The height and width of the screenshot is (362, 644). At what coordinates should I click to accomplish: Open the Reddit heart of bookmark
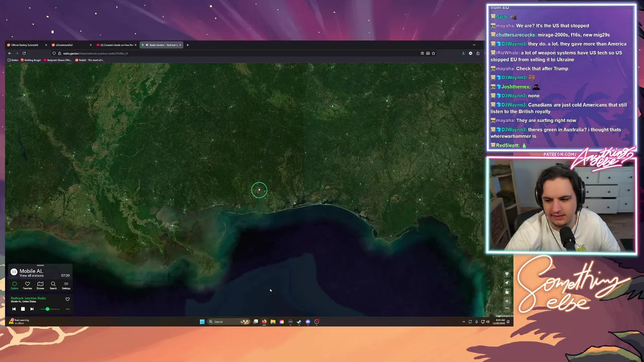click(x=90, y=60)
